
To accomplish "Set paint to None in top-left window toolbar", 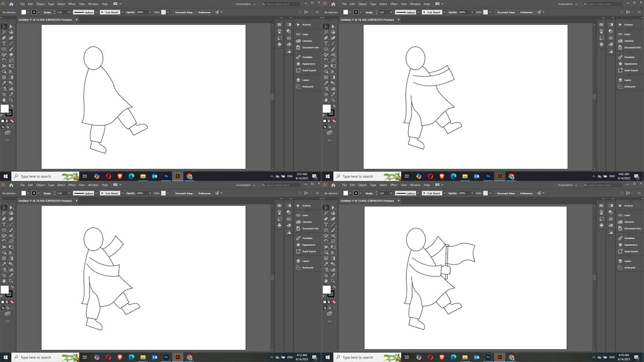I will click(12, 121).
